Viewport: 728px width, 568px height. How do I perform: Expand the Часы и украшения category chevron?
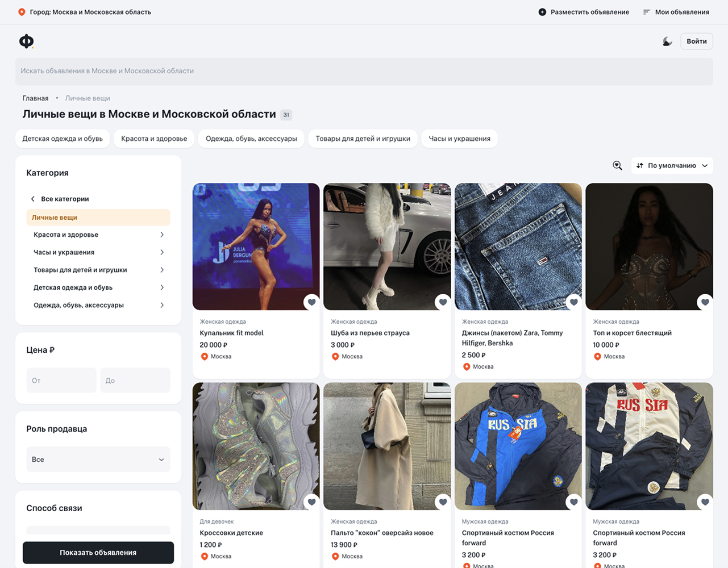click(x=162, y=252)
